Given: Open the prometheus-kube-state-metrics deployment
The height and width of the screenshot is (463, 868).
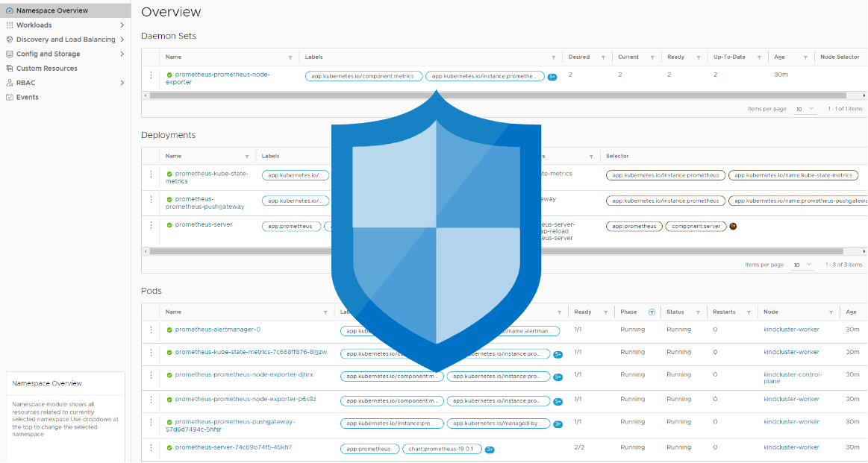Looking at the screenshot, I should tap(207, 177).
